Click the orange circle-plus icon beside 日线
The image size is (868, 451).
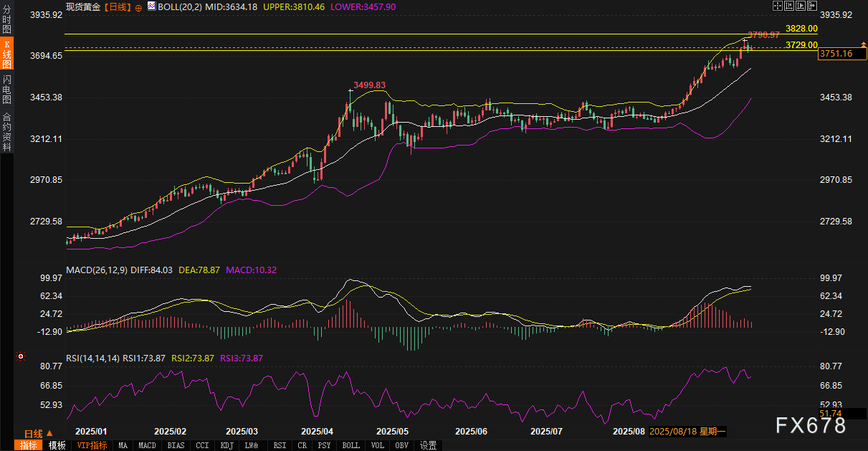[x=138, y=6]
